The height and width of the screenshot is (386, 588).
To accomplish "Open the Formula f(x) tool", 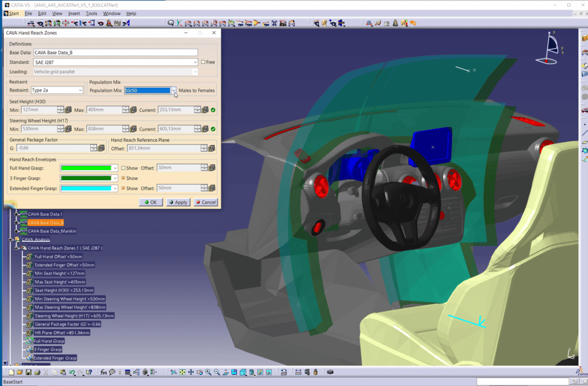I will (103, 372).
